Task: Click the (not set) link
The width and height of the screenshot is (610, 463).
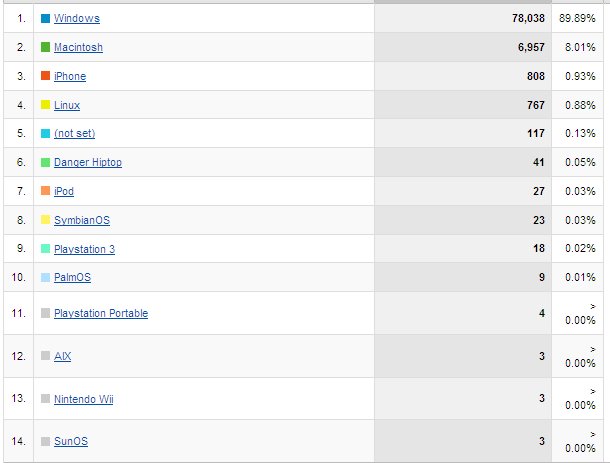Action: 74,134
